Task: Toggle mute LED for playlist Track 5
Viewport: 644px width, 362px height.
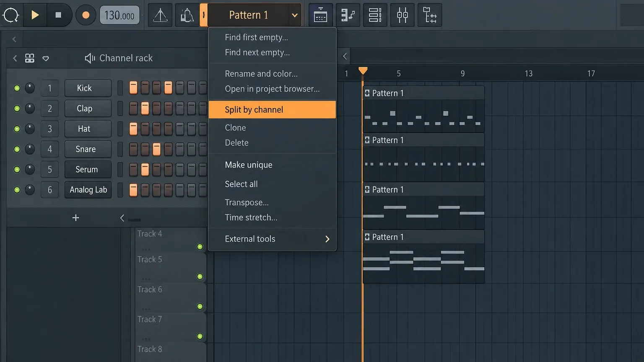Action: [200, 277]
